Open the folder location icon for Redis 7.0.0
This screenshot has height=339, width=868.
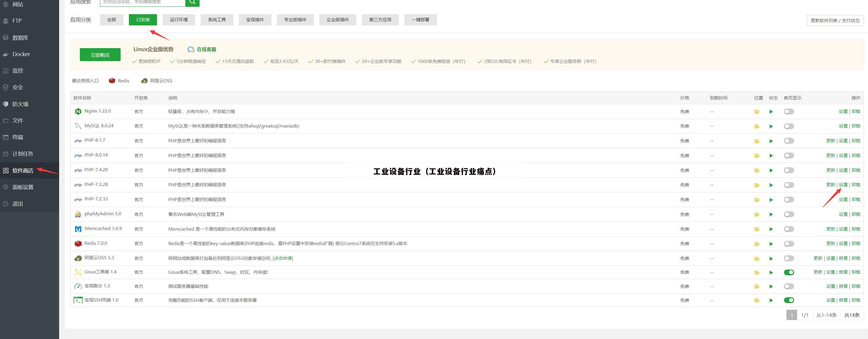tap(757, 244)
